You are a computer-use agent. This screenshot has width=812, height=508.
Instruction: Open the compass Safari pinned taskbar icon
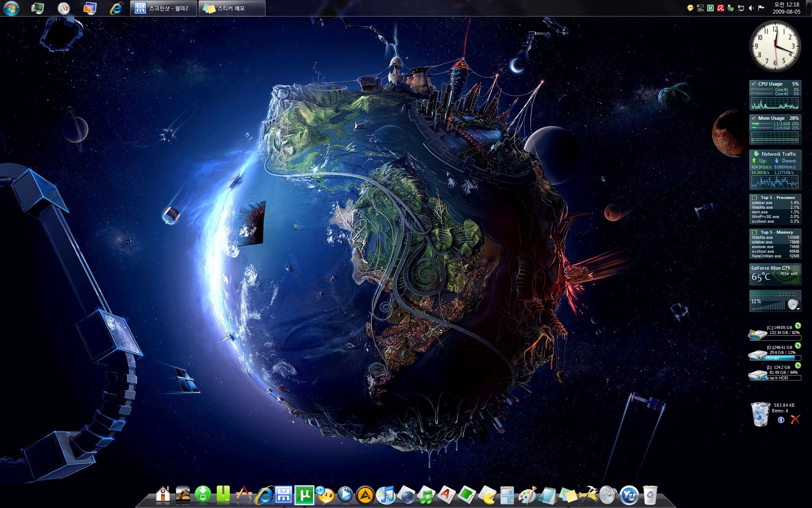[x=64, y=8]
